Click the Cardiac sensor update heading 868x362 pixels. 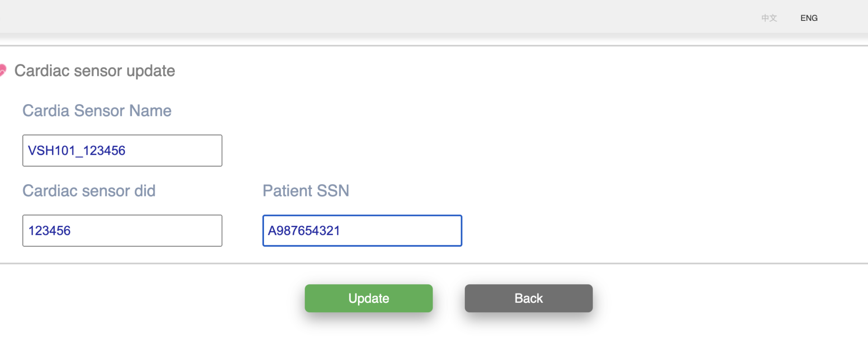[x=94, y=71]
